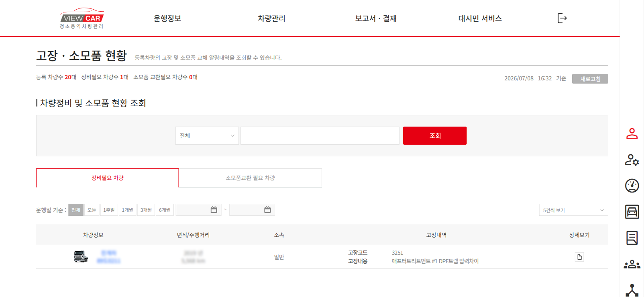Open the speedometer gauge sidebar icon
644x297 pixels.
[x=632, y=186]
